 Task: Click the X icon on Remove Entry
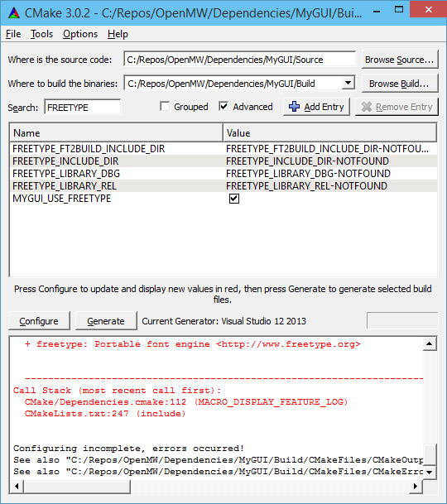pos(367,107)
